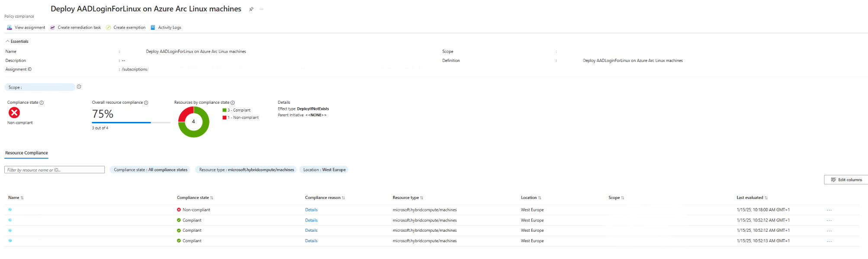Open the Location West Europe filter

(x=324, y=170)
